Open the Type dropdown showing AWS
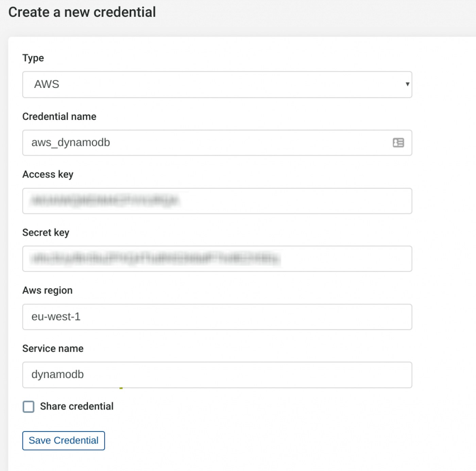 pos(217,84)
